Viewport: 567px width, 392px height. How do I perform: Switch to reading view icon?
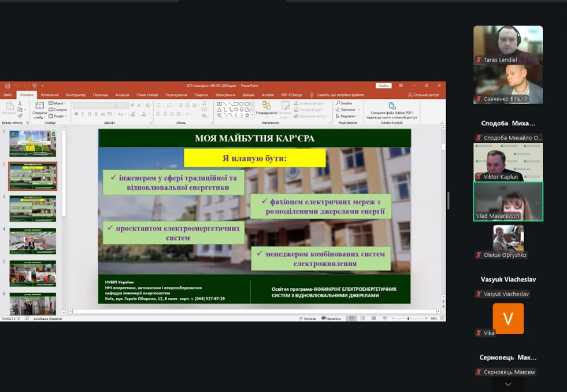click(373, 319)
